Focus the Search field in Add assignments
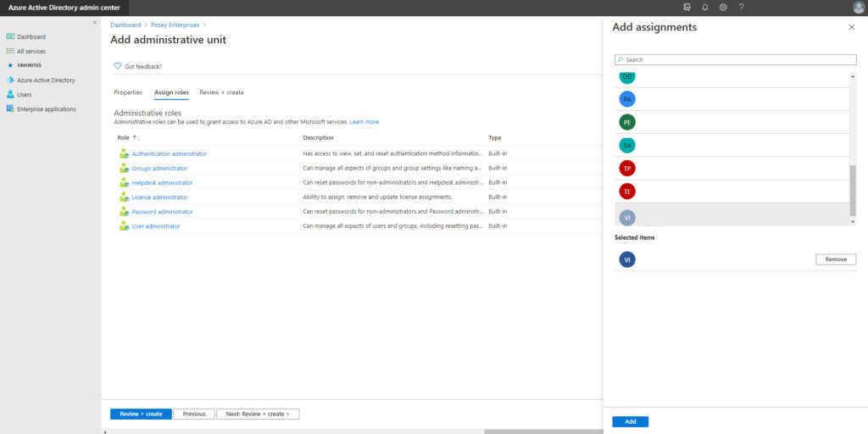The image size is (868, 434). click(x=735, y=59)
